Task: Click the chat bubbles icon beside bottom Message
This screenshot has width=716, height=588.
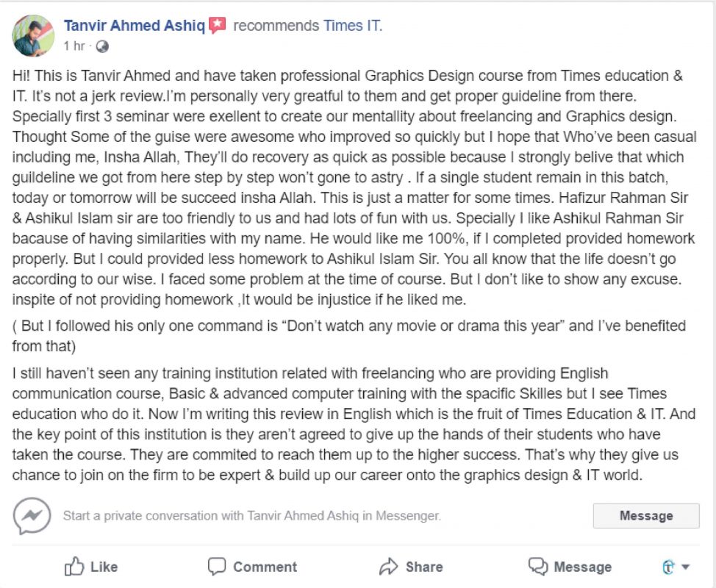Action: point(538,567)
